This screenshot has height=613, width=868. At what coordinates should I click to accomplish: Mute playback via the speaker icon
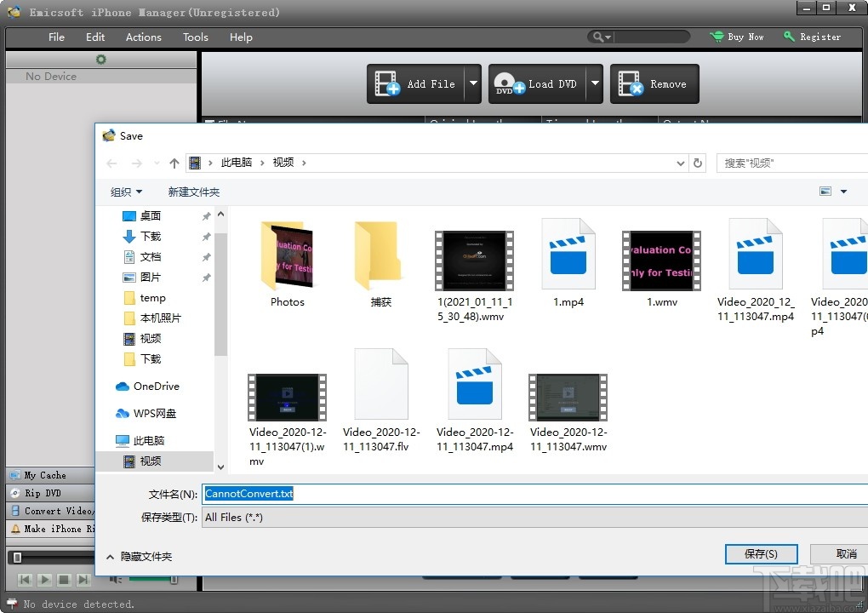115,580
